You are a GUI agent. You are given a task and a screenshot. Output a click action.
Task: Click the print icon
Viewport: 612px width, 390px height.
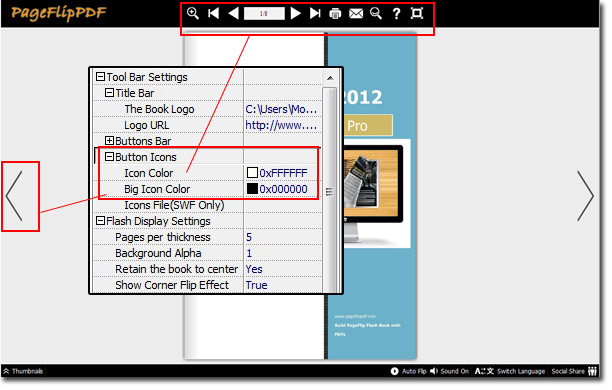pyautogui.click(x=336, y=14)
